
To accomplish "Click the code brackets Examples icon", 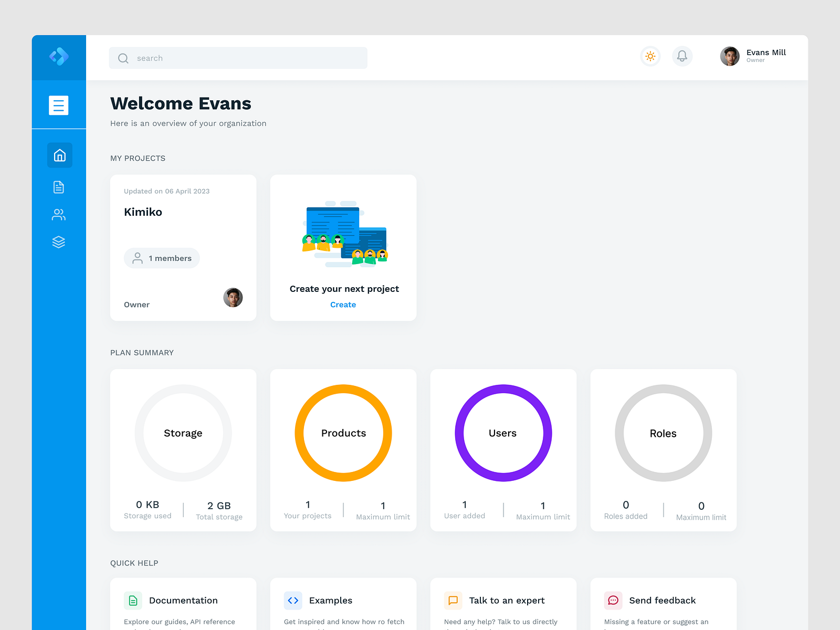I will pyautogui.click(x=293, y=600).
